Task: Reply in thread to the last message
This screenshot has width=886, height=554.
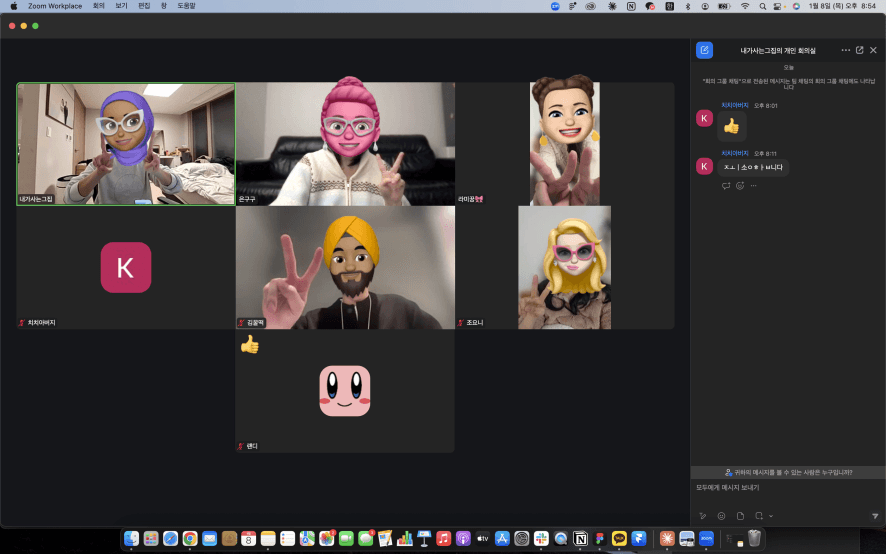Action: click(726, 186)
